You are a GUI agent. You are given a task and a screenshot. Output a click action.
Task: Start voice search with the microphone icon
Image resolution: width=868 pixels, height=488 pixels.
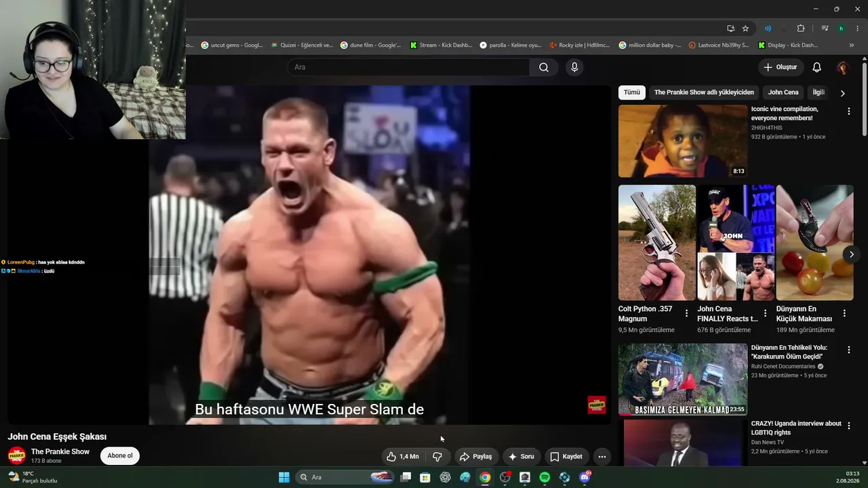(x=574, y=67)
